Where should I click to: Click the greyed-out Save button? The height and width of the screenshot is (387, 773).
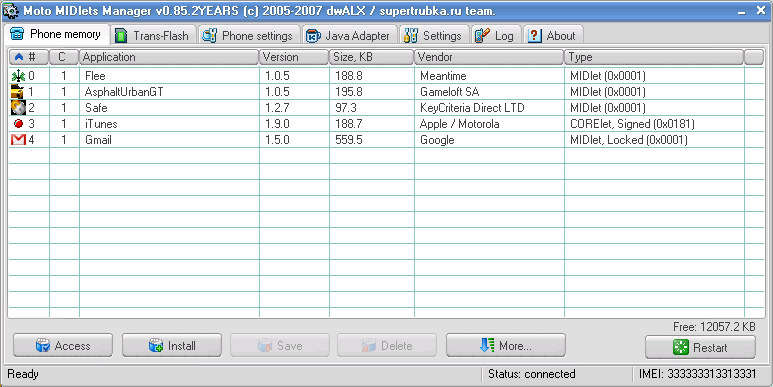point(280,346)
